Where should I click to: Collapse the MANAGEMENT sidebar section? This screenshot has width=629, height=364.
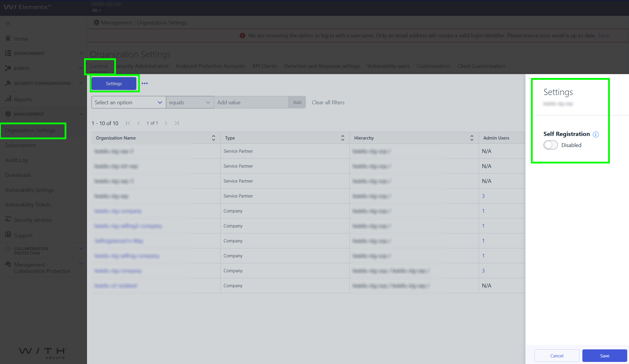(43, 114)
